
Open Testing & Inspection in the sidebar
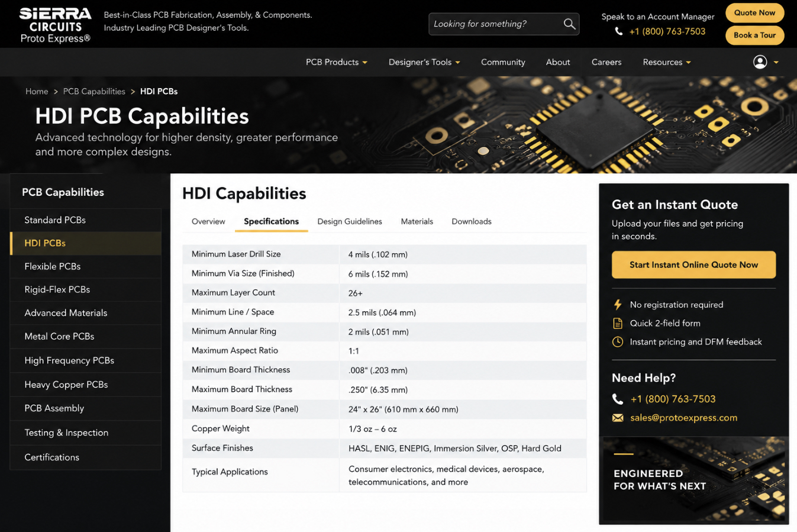[x=86, y=433]
